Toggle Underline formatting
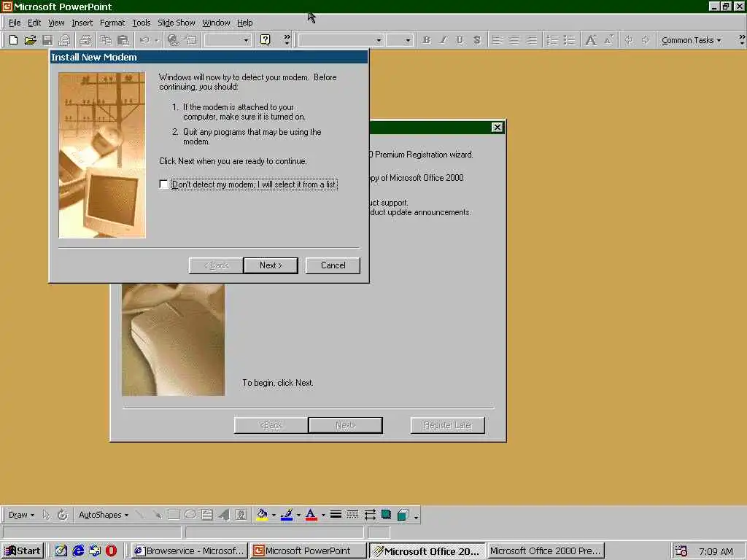 [x=460, y=40]
